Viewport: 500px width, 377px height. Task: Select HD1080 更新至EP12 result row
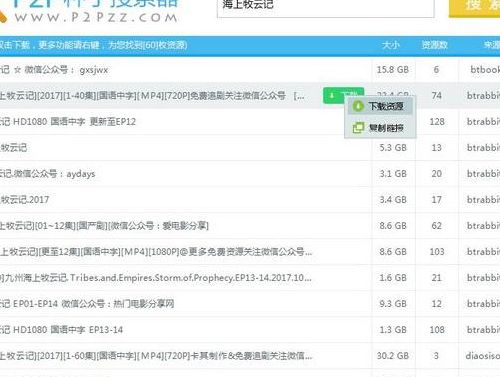pyautogui.click(x=250, y=122)
